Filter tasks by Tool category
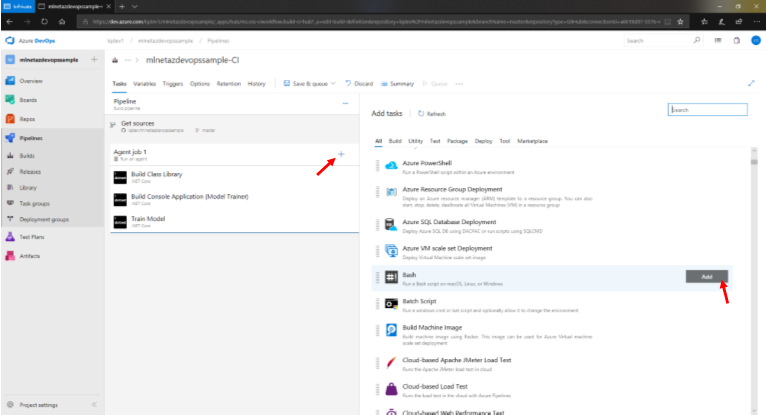Viewport: 766px width, 415px height. (x=505, y=141)
